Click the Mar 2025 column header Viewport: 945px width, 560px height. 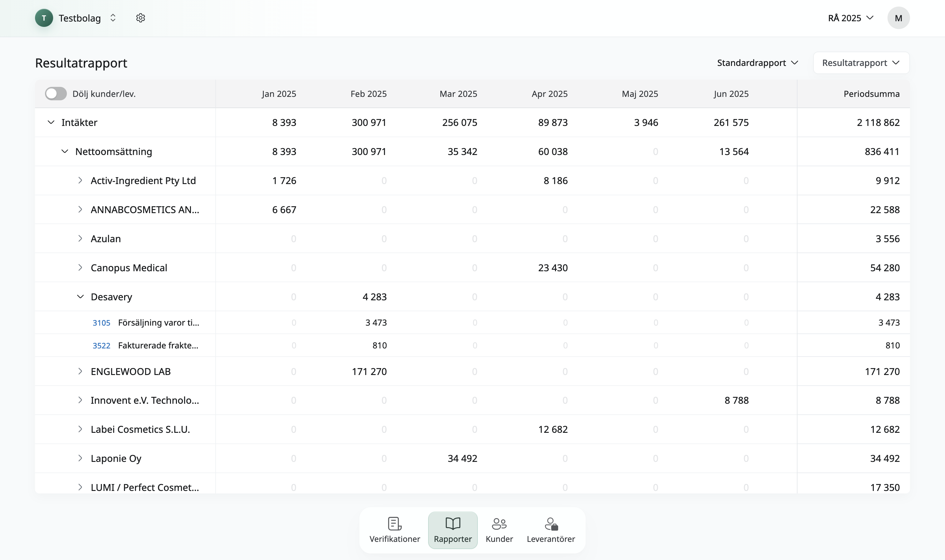click(x=458, y=93)
